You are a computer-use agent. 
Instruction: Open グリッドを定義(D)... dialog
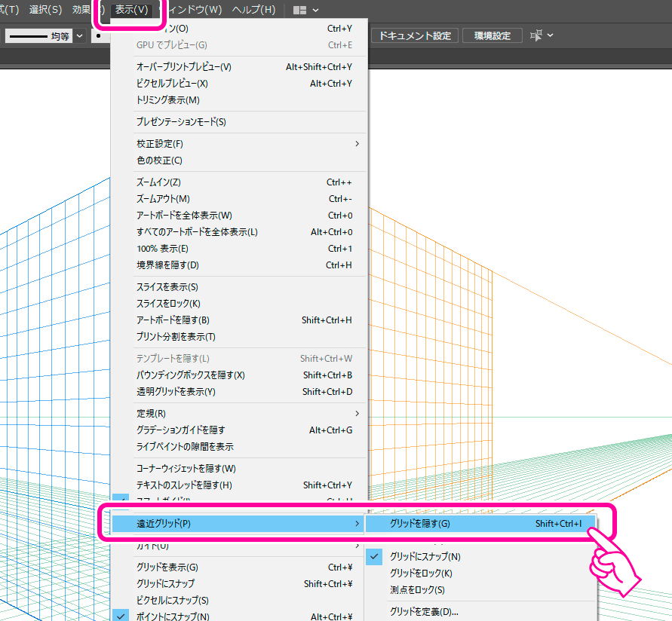(480, 612)
